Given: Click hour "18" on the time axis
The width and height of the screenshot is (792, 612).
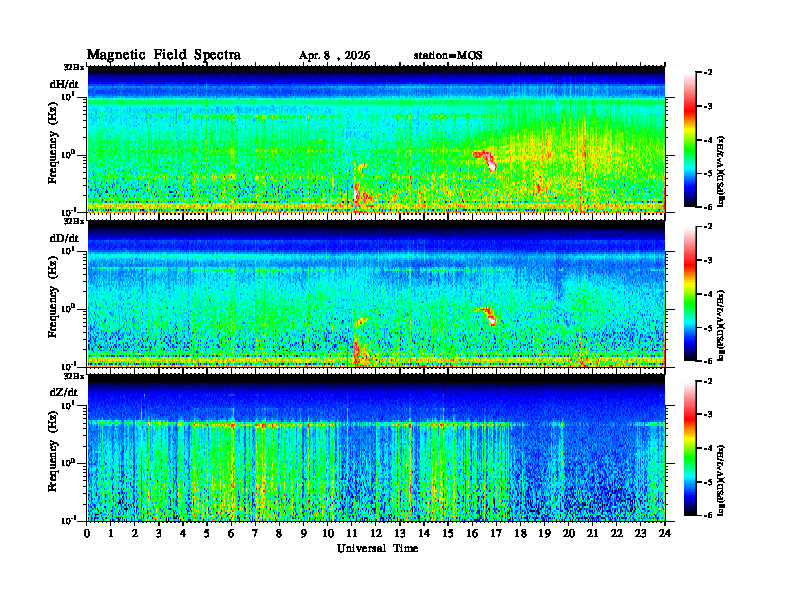Looking at the screenshot, I should tap(520, 534).
